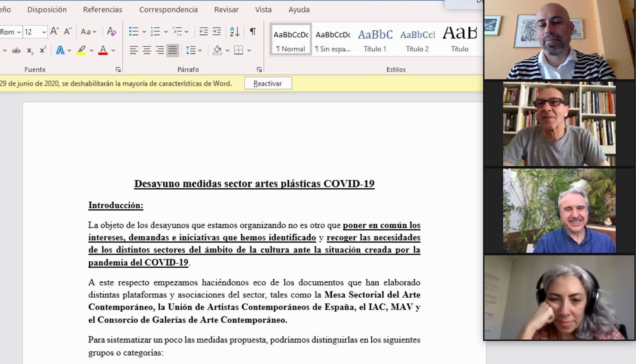Click the Increase Font Size icon
Viewport: 636px width, 364px height.
(x=55, y=32)
